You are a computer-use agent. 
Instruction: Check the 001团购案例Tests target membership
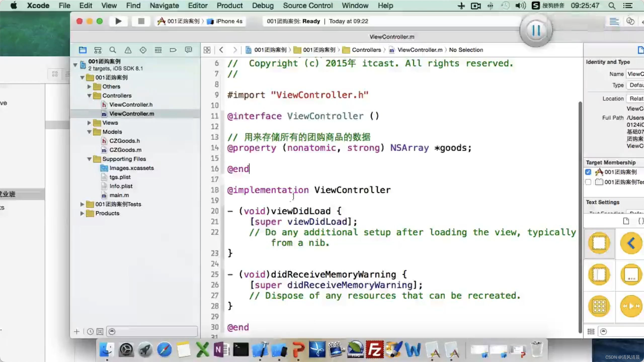point(588,182)
